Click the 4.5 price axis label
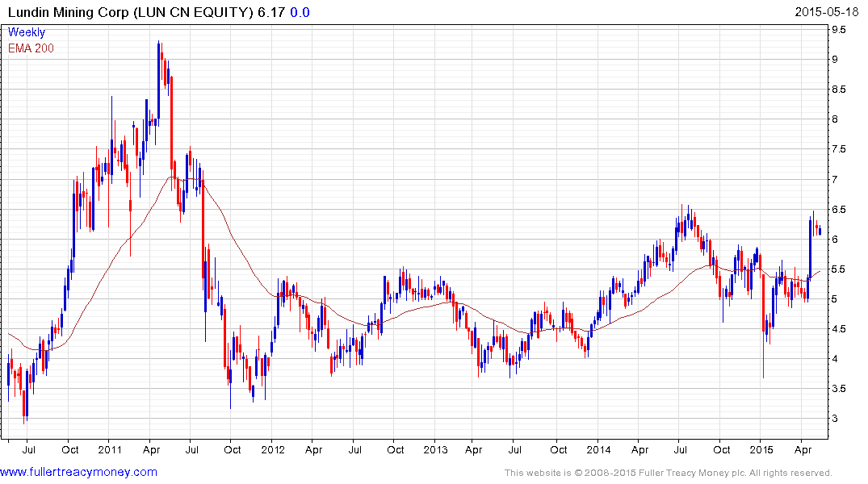Screen dimensions: 868x484 coord(839,328)
